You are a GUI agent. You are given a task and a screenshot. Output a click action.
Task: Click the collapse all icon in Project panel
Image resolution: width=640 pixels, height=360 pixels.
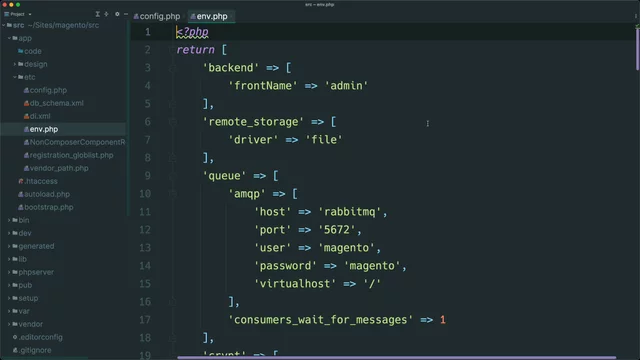click(98, 14)
